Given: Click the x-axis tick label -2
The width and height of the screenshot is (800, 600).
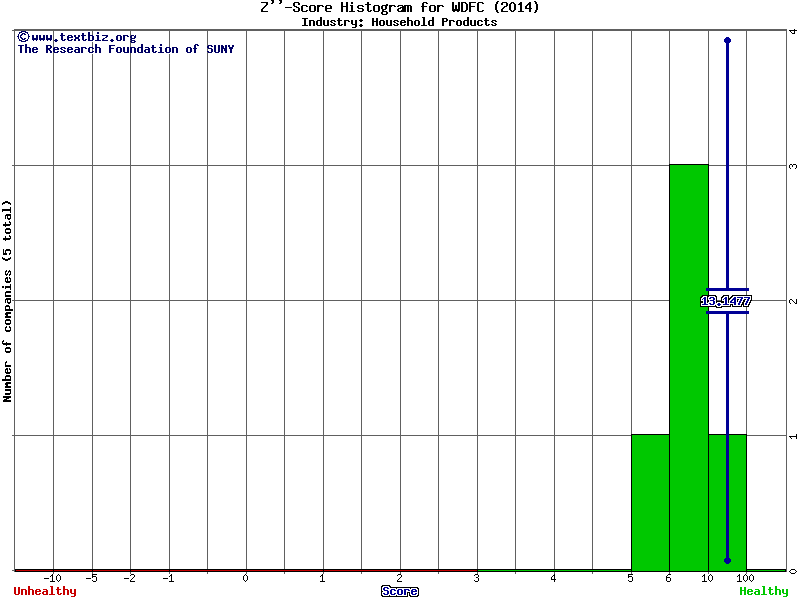Looking at the screenshot, I should coord(130,578).
